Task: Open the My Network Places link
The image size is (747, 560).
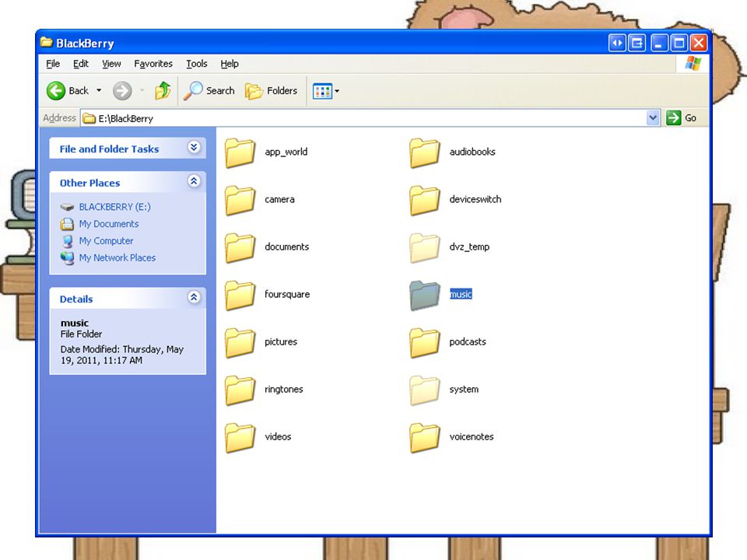Action: point(117,257)
